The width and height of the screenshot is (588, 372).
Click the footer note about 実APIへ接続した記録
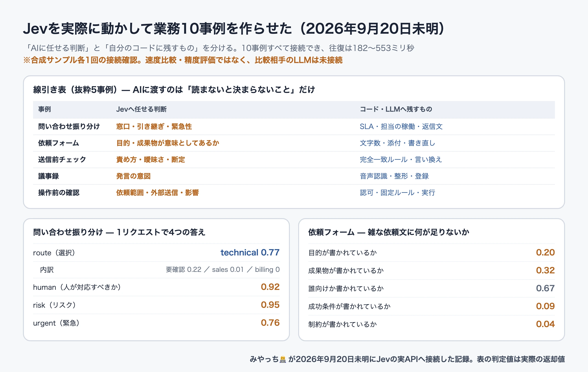pos(407,359)
